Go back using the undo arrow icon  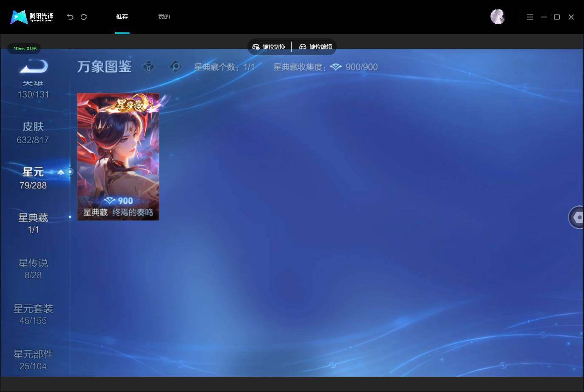pyautogui.click(x=70, y=17)
